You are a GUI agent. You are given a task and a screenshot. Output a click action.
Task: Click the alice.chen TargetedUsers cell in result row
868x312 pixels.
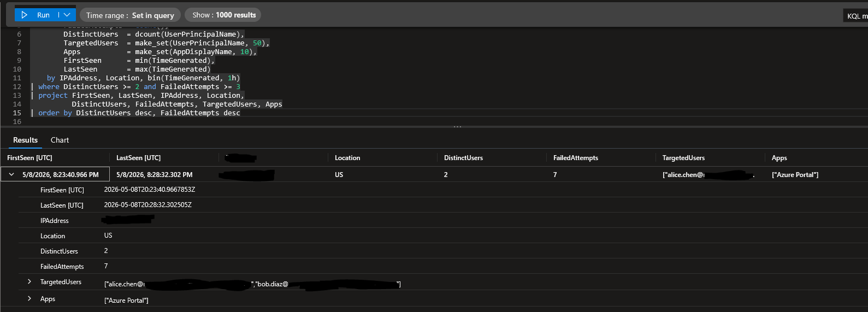(x=708, y=175)
